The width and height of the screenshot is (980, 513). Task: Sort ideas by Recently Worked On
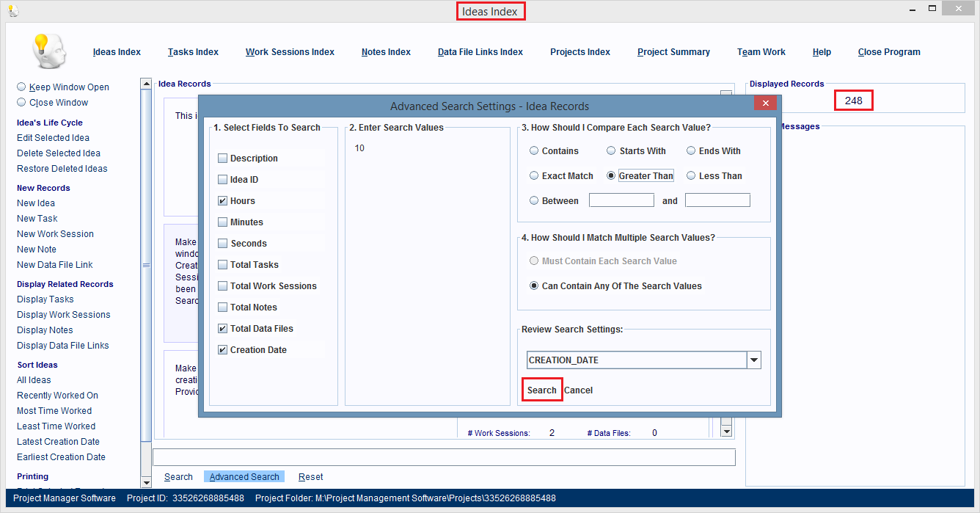(57, 396)
